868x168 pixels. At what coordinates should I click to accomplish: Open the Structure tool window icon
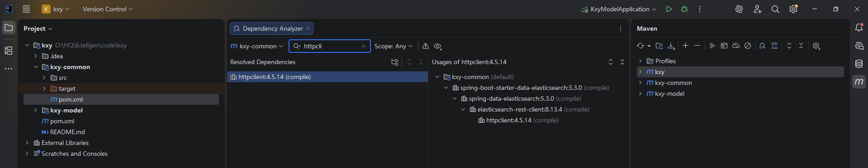9,51
